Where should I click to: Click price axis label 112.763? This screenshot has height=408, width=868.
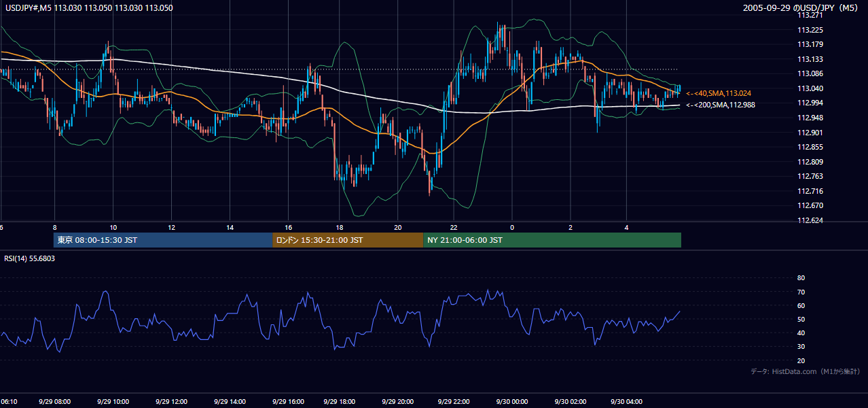pyautogui.click(x=810, y=176)
